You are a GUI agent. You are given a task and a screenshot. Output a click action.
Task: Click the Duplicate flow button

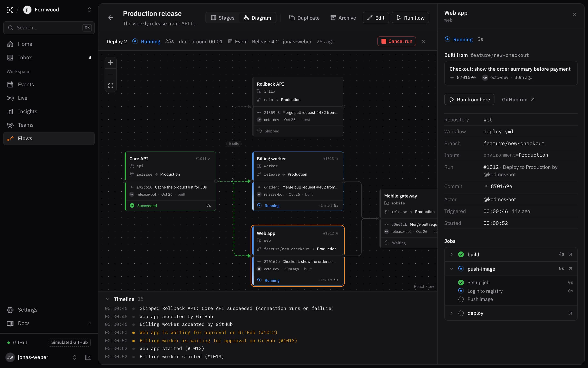click(x=304, y=18)
